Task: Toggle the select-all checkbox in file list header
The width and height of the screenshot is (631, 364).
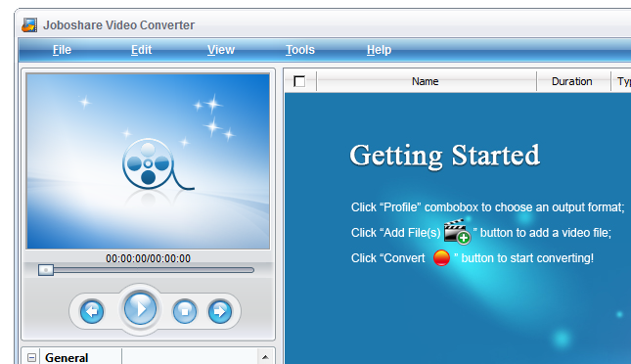Action: tap(299, 81)
